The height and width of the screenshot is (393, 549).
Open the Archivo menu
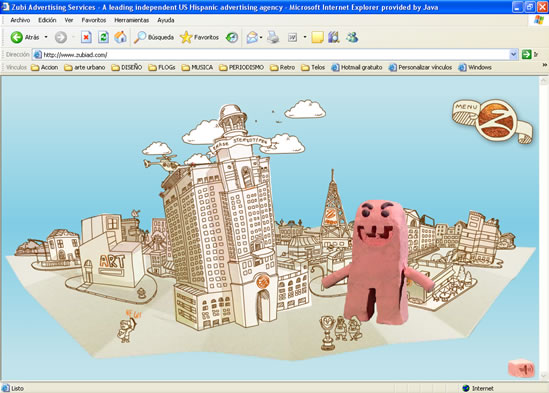pos(20,20)
